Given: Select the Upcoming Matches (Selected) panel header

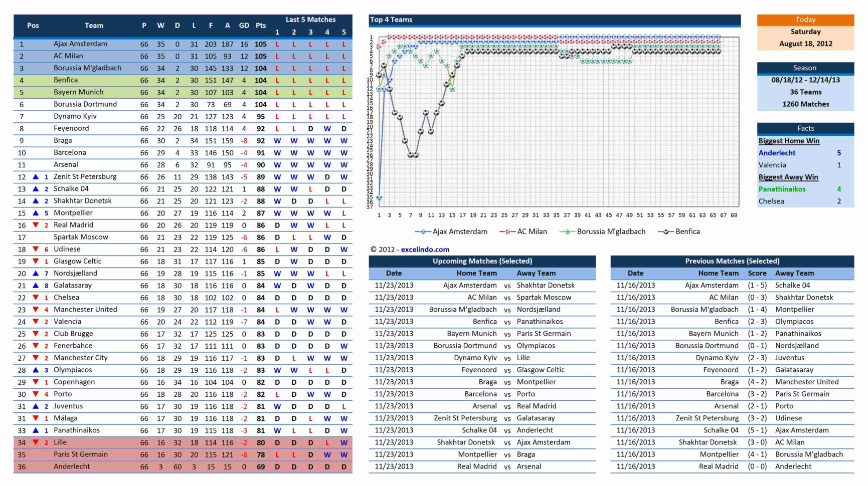Looking at the screenshot, I should pyautogui.click(x=481, y=261).
